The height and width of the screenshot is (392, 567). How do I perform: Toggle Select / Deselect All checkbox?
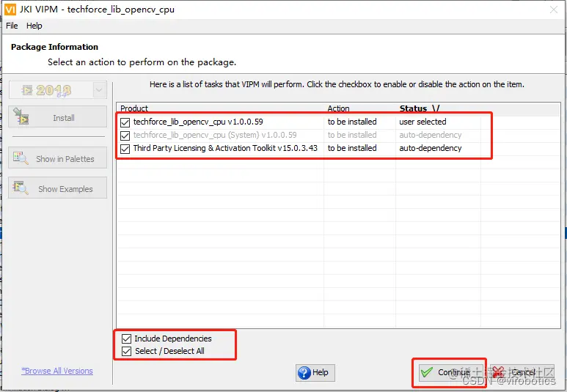(x=126, y=351)
